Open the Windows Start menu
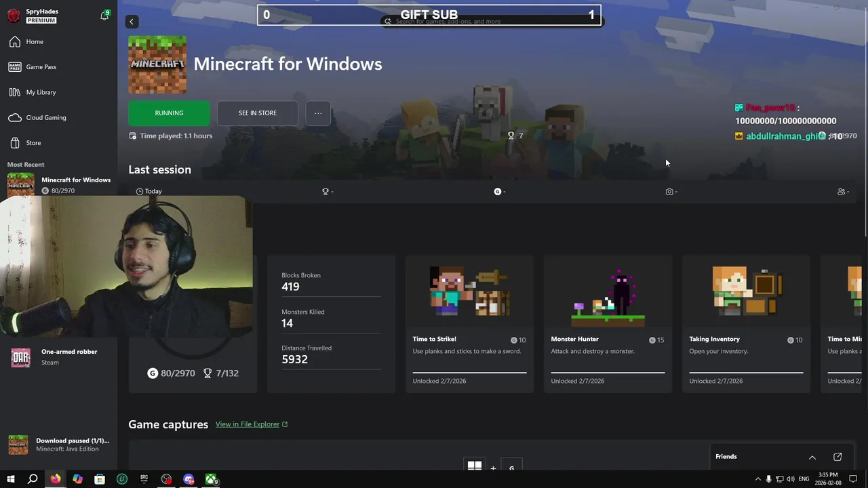 coord(10,479)
